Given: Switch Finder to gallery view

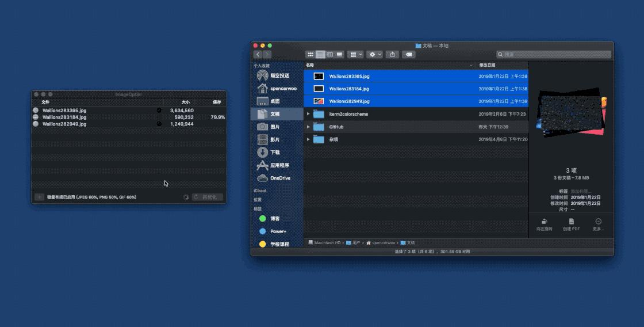Looking at the screenshot, I should click(339, 54).
